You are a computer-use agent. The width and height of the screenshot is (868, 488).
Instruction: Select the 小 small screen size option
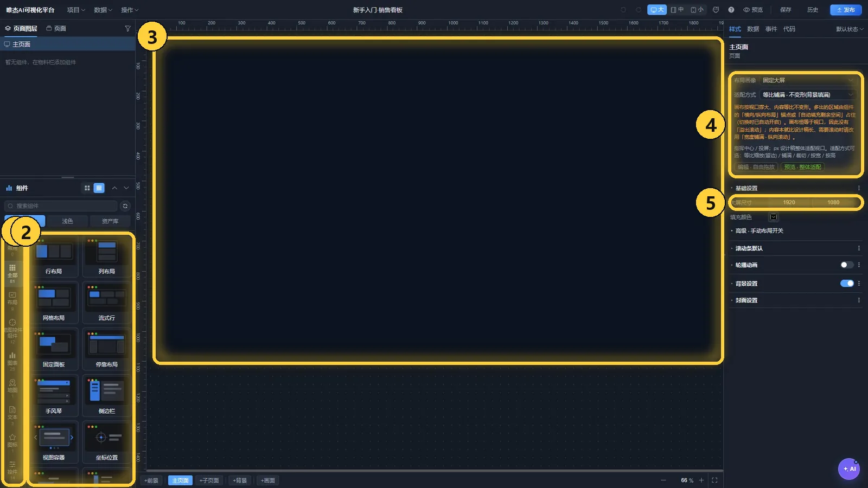click(x=697, y=10)
